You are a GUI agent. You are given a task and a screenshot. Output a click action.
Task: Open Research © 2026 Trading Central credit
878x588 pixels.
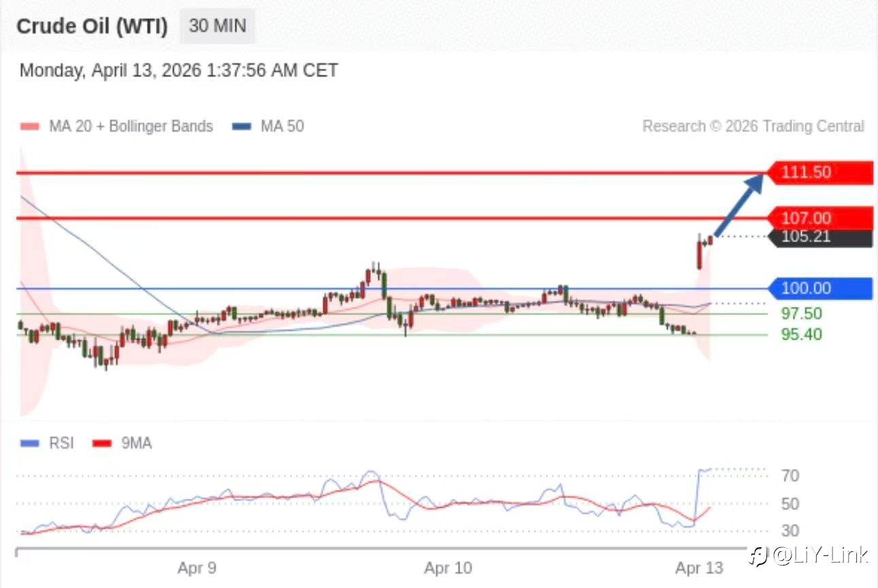[753, 127]
